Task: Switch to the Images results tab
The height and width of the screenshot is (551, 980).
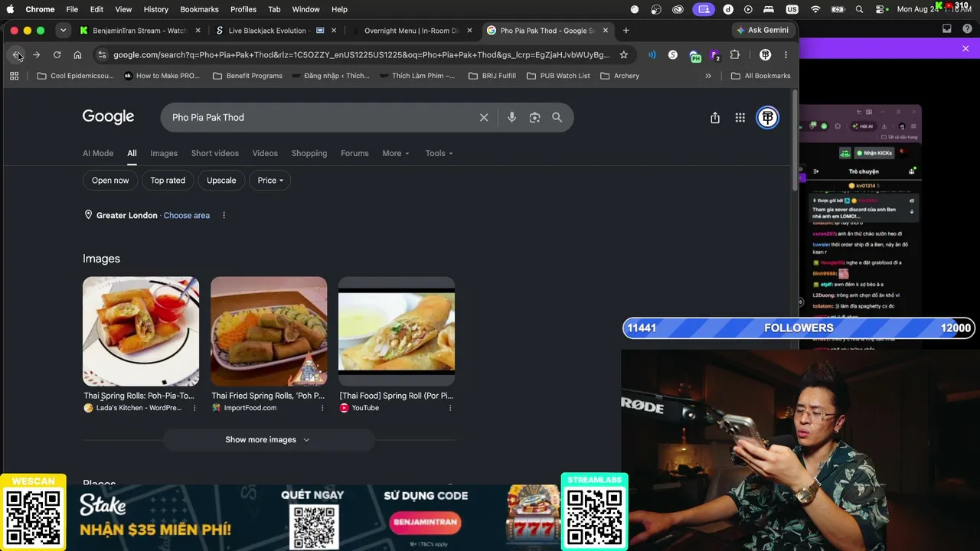Action: (164, 153)
